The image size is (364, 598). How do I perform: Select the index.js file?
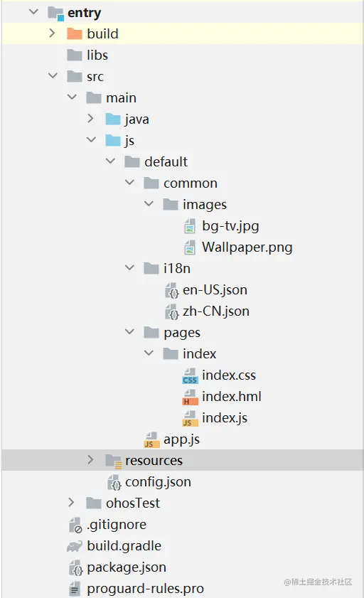[x=225, y=418]
